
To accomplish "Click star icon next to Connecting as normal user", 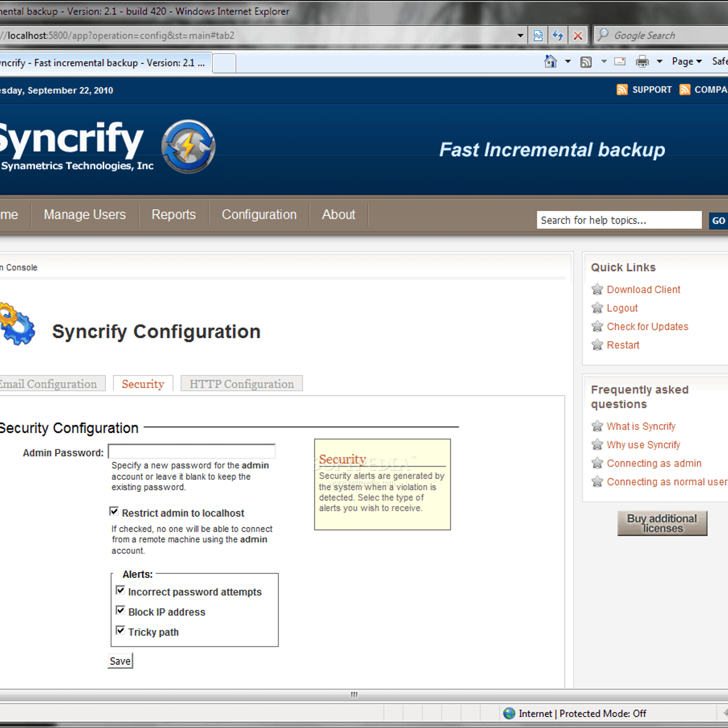I will [x=597, y=481].
